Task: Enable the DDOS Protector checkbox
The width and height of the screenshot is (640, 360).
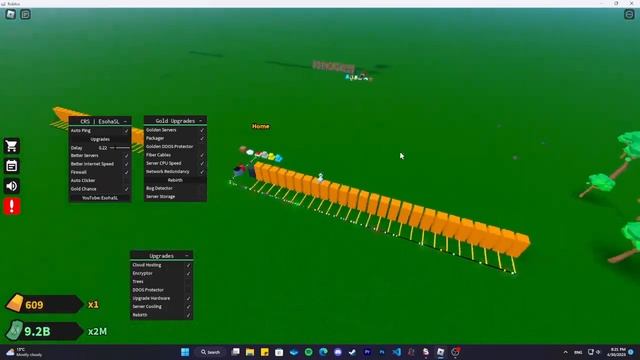Action: pos(188,290)
